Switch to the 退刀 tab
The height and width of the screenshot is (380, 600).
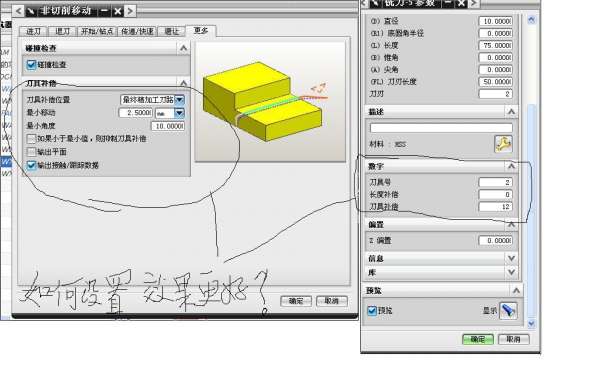[x=62, y=31]
